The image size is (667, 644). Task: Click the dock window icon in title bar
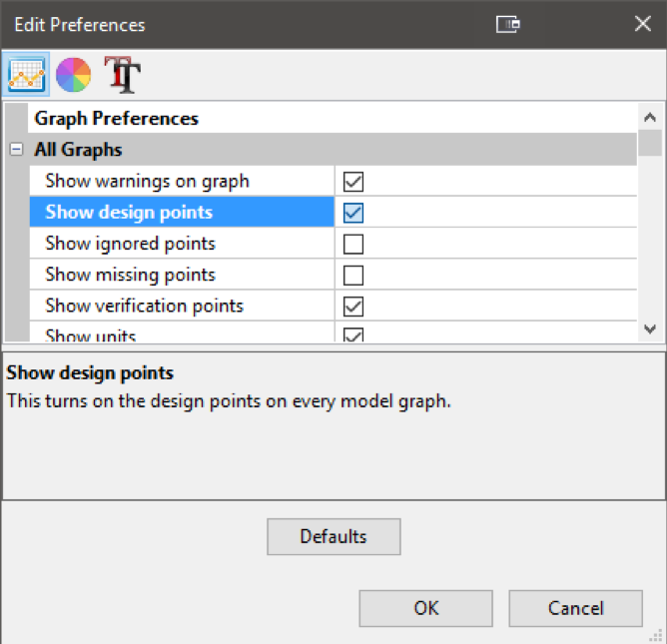[x=508, y=25]
